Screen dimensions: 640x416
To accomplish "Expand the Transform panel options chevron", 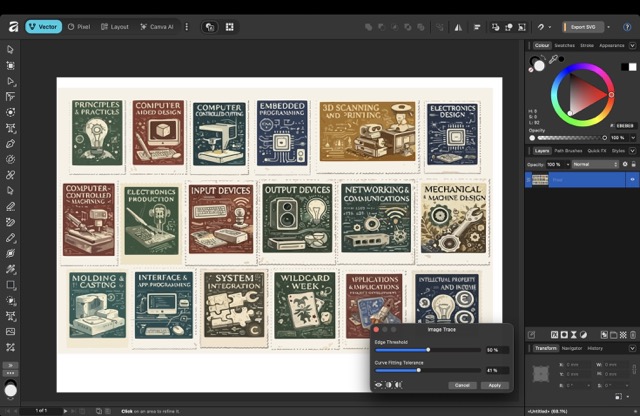I will pos(632,348).
